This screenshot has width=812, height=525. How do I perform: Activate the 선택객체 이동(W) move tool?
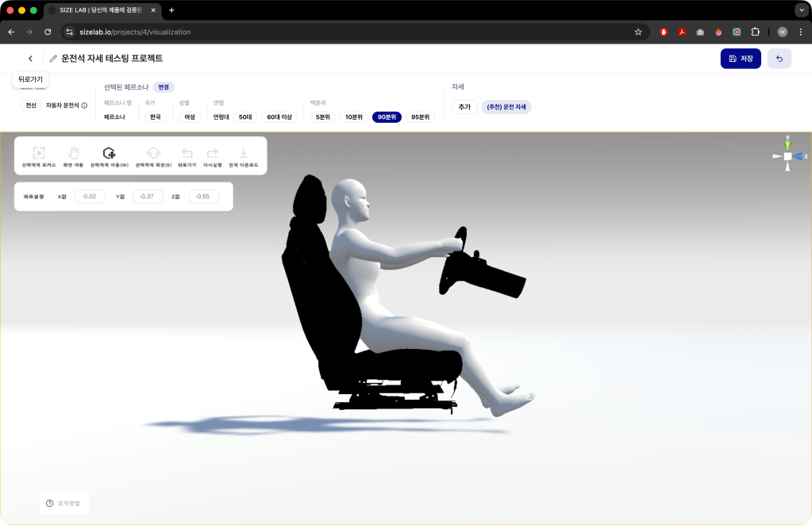click(110, 153)
